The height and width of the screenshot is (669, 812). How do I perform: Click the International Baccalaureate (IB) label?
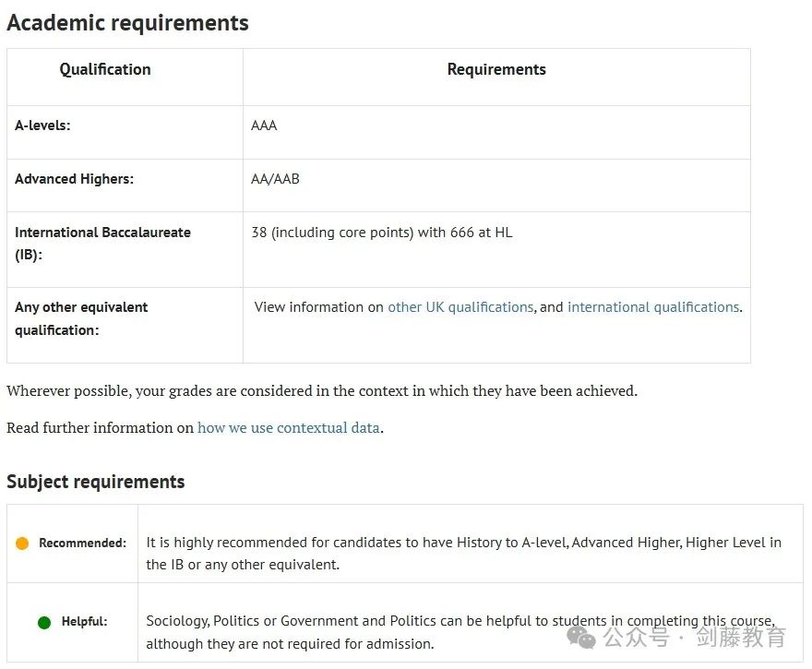[102, 244]
